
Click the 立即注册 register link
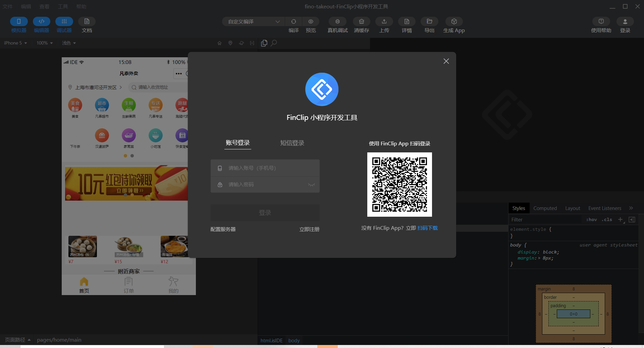[x=309, y=229]
